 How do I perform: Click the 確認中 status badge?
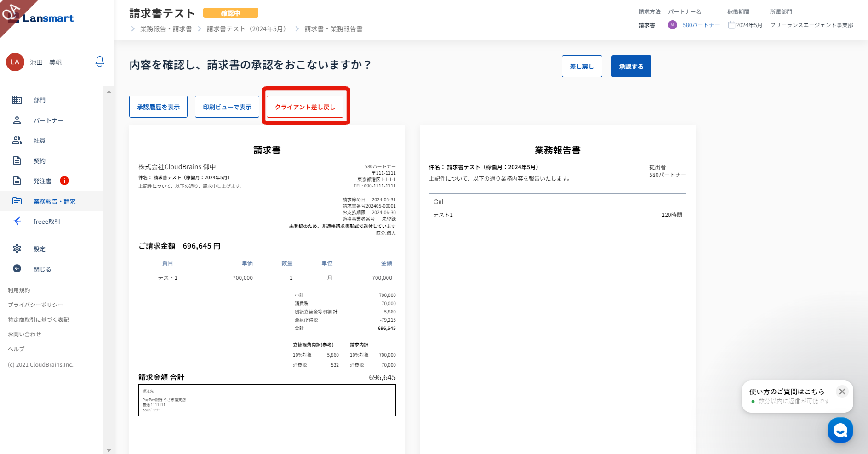tap(231, 13)
